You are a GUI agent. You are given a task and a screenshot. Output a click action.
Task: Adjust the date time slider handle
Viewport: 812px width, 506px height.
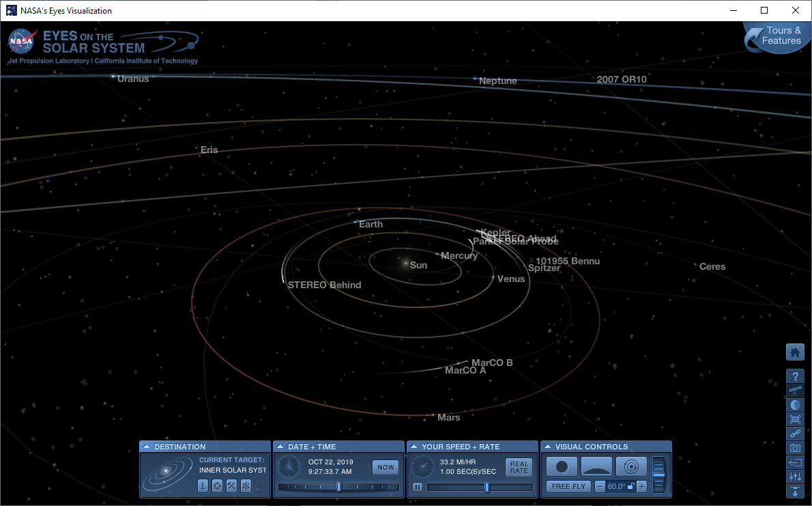point(338,487)
